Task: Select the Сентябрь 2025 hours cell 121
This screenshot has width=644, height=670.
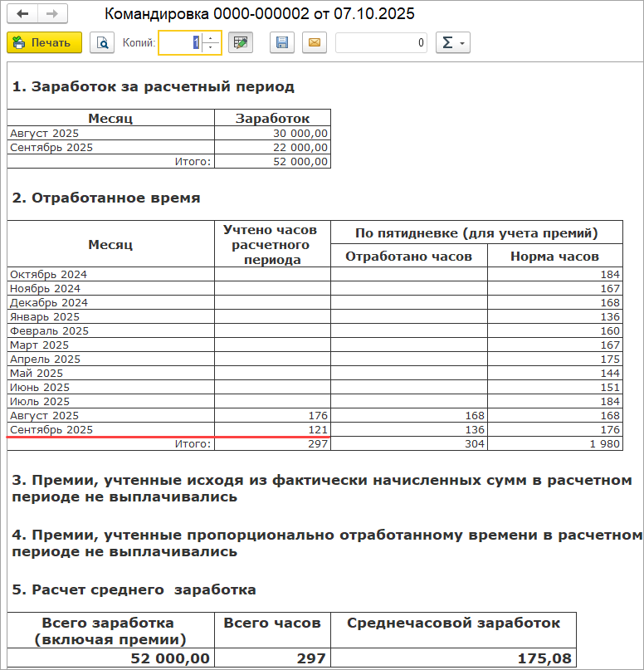Action: 272,429
